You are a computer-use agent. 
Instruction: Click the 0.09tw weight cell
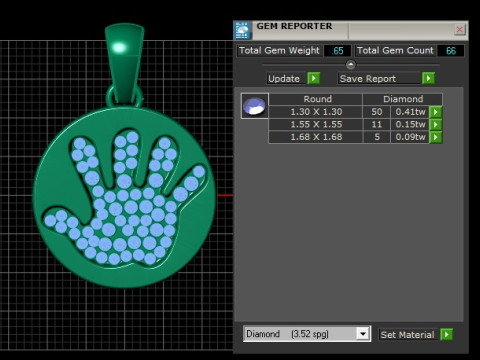pyautogui.click(x=410, y=137)
